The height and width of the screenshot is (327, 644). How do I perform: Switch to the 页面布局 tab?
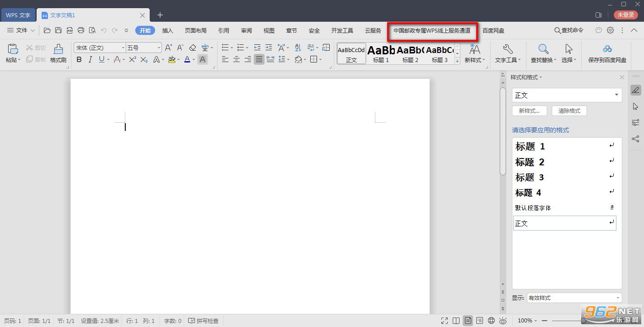(x=195, y=30)
